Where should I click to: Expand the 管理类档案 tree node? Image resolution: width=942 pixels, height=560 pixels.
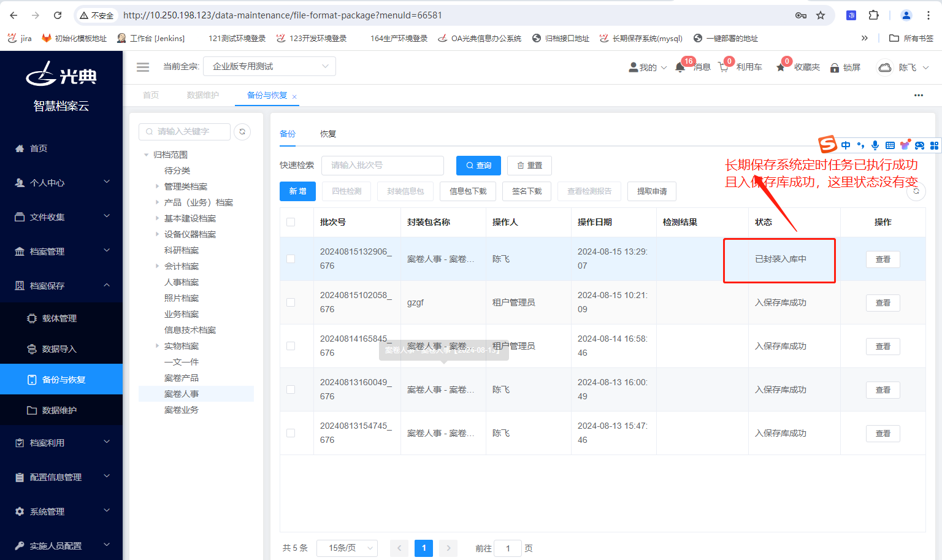pyautogui.click(x=157, y=186)
